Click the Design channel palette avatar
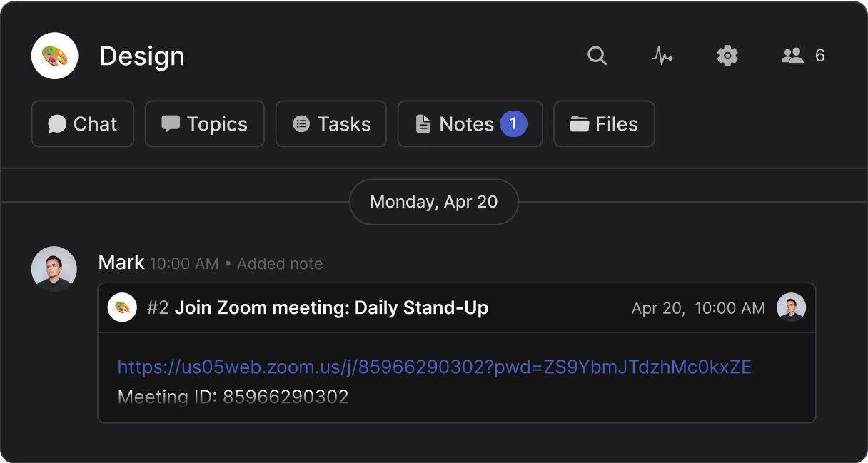 54,56
